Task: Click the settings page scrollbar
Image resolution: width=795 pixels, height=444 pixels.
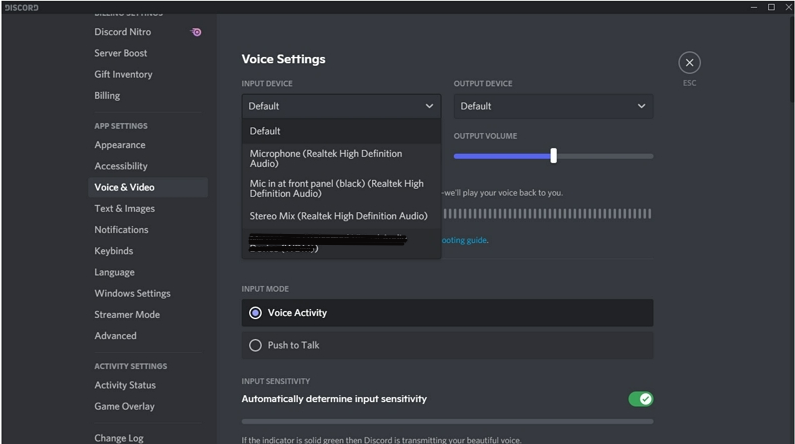Action: (x=792, y=58)
